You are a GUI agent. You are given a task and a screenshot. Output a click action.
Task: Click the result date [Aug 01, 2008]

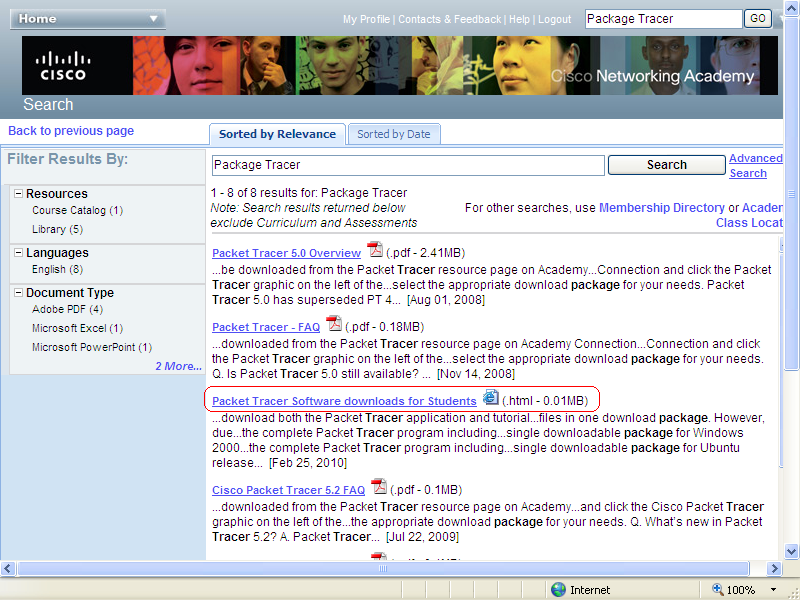coord(445,299)
